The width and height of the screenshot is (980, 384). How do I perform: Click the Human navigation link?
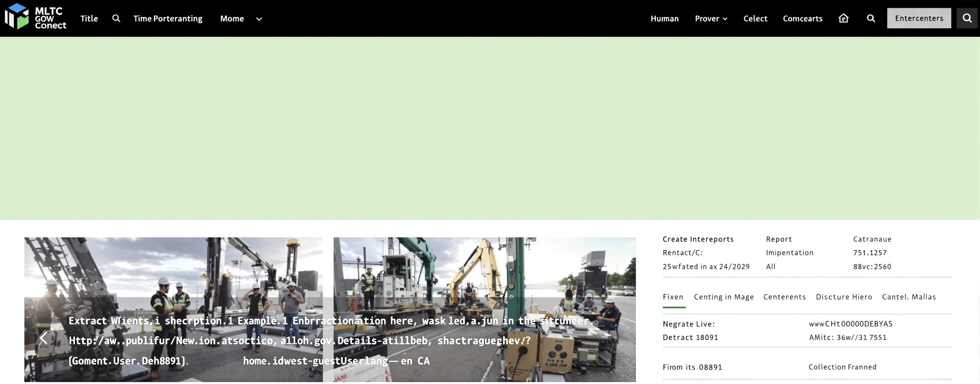664,19
